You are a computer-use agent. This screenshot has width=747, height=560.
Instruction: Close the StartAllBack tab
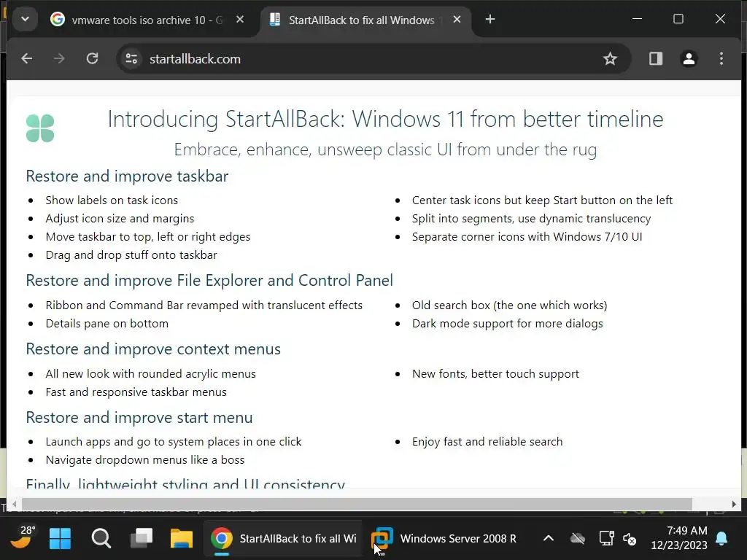(x=457, y=20)
